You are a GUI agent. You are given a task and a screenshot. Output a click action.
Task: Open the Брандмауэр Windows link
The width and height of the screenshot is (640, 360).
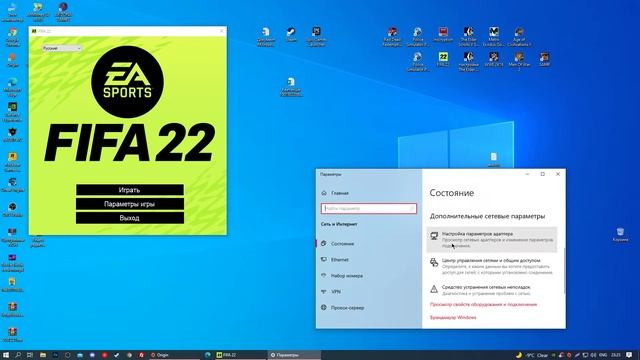[x=453, y=318]
